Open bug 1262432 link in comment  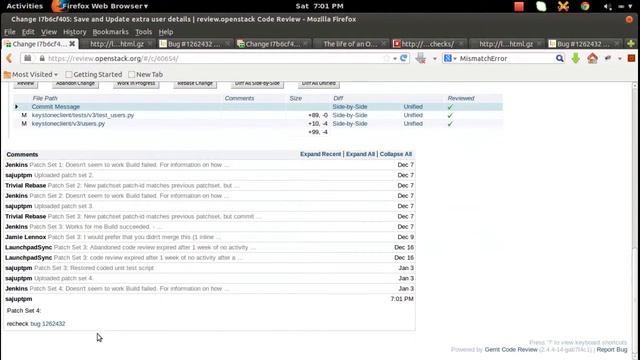coord(48,324)
